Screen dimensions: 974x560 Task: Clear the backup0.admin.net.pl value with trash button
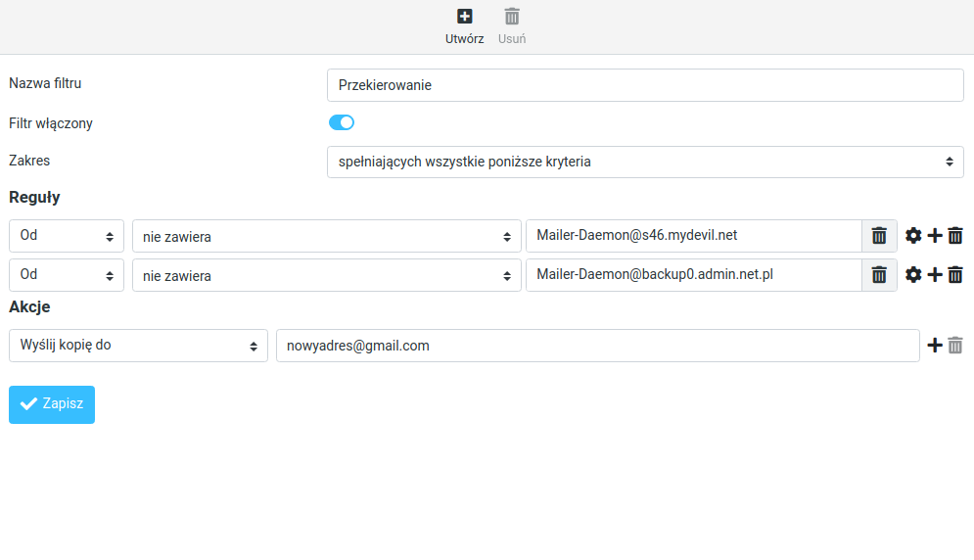(879, 275)
